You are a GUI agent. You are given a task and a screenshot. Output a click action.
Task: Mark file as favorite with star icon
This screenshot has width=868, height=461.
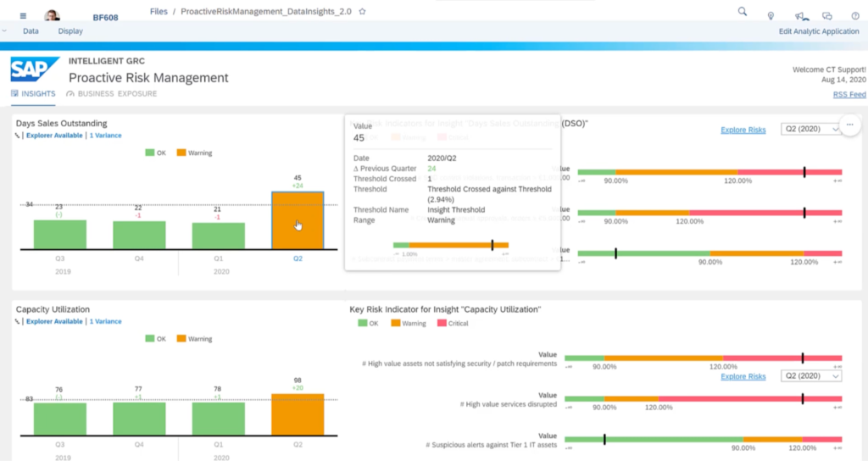click(x=362, y=11)
